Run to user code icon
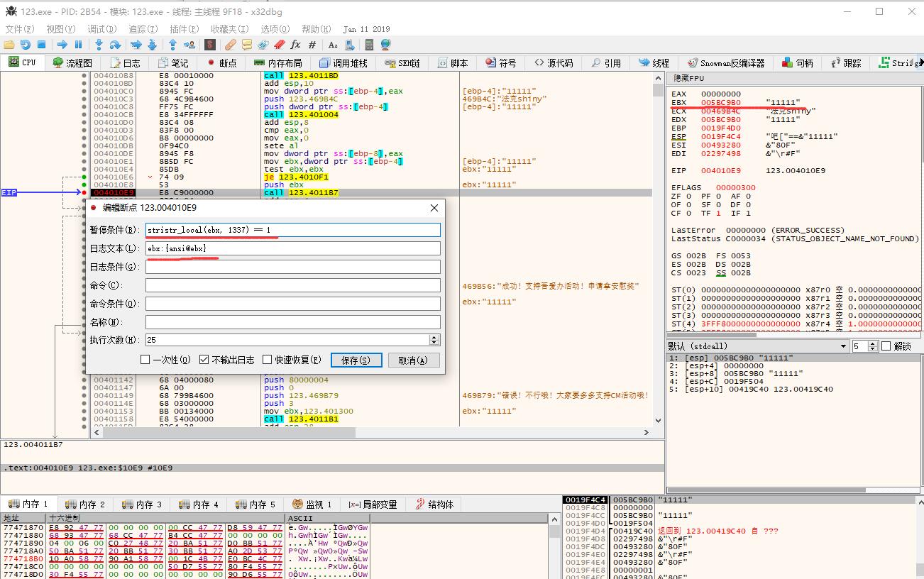924x579 pixels. [189, 45]
